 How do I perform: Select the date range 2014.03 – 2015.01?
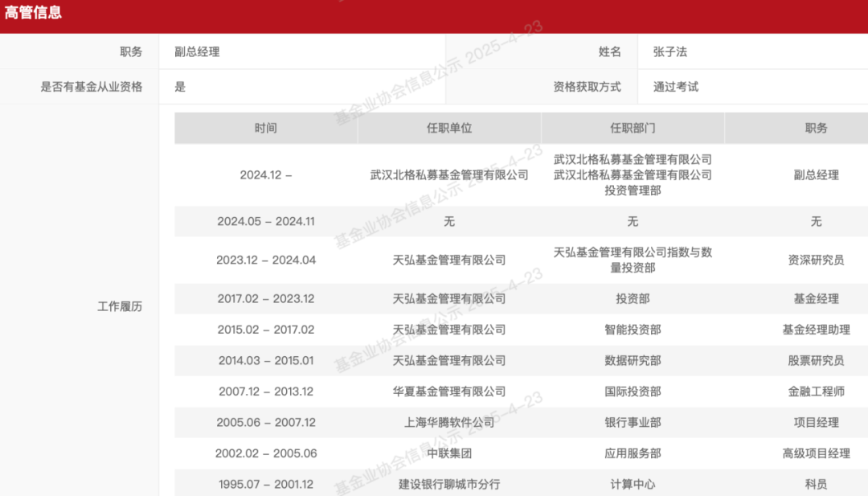tap(266, 361)
